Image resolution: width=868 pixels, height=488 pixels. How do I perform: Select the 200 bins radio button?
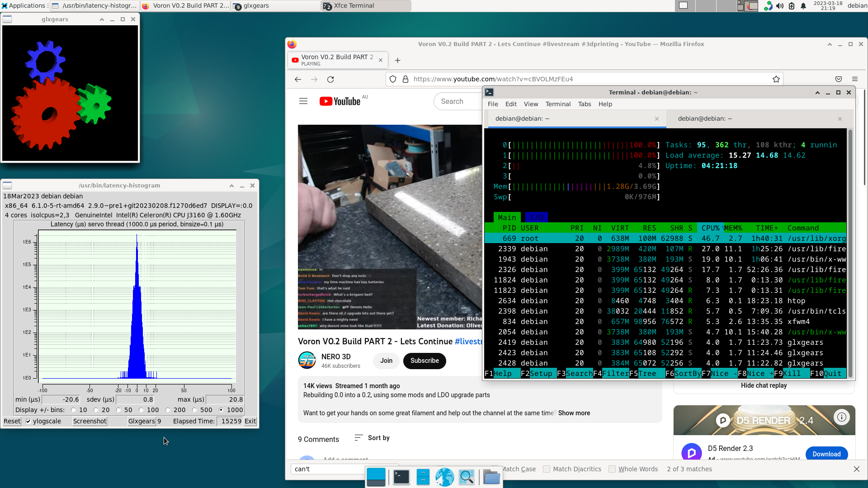168,410
